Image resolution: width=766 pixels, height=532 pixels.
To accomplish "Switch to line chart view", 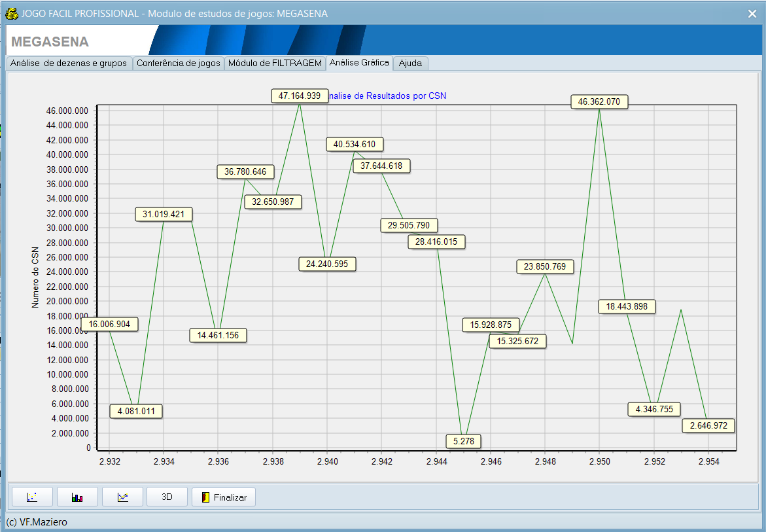I will coord(122,497).
